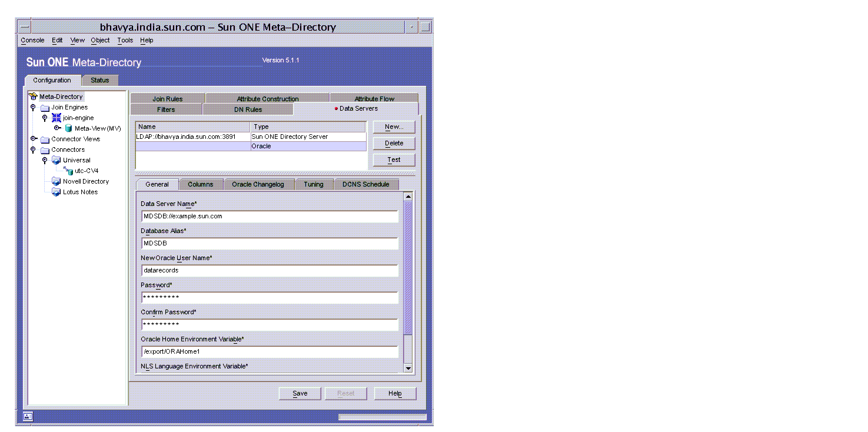Click the Delete button
868x432 pixels.
pyautogui.click(x=394, y=144)
